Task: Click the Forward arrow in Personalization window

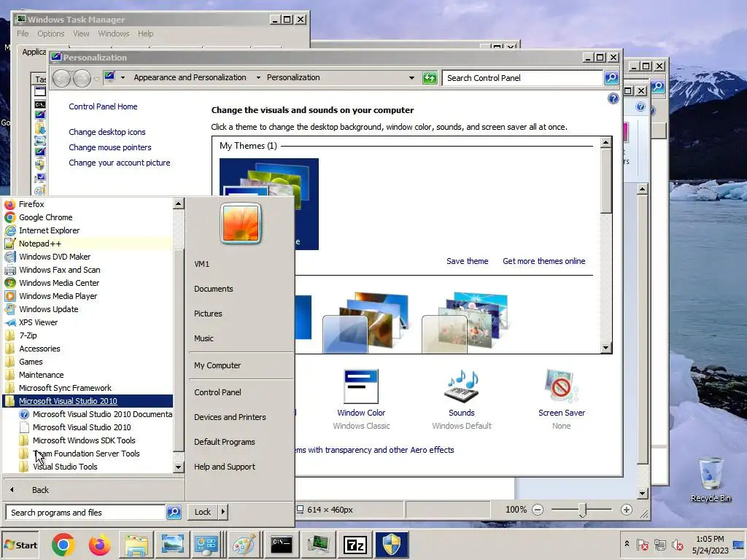Action: (x=82, y=78)
